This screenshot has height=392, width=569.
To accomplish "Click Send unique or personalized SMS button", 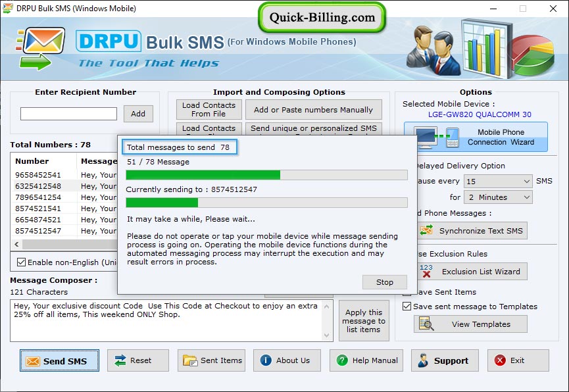I will [314, 128].
